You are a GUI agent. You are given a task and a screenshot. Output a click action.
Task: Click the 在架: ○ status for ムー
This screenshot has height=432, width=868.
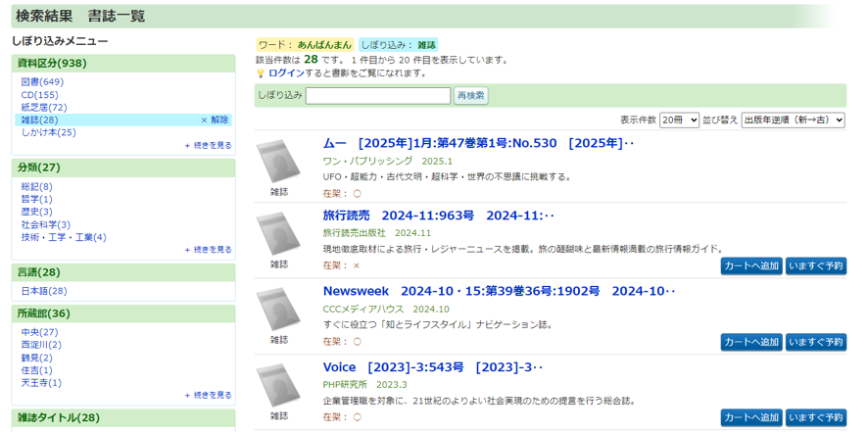coord(342,194)
